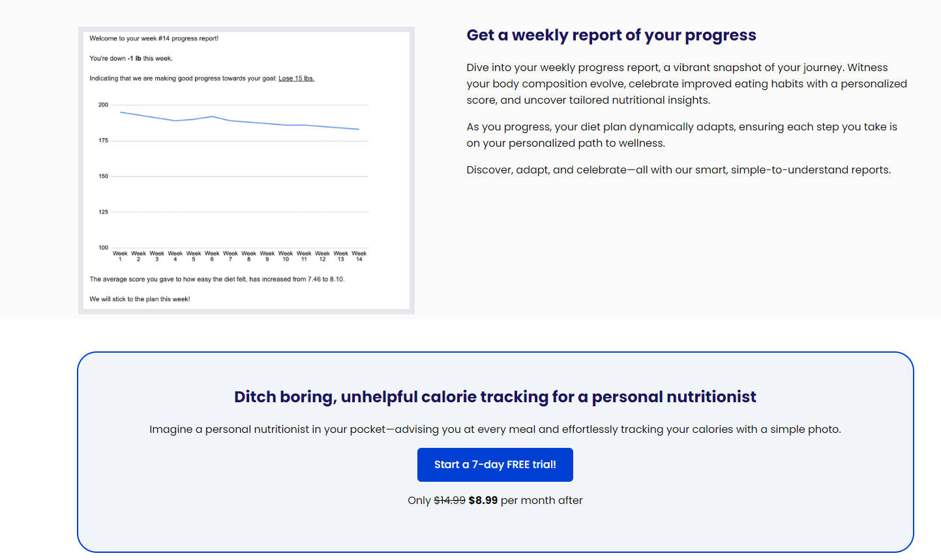Click the underlined Lose 15 lbs. goal link
This screenshot has height=560, width=941.
pos(296,78)
